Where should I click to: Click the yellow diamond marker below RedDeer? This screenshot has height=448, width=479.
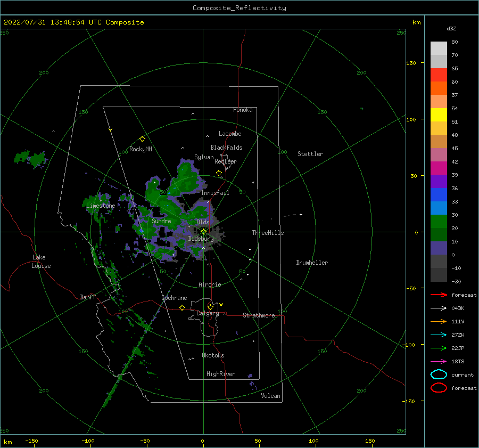219,173
